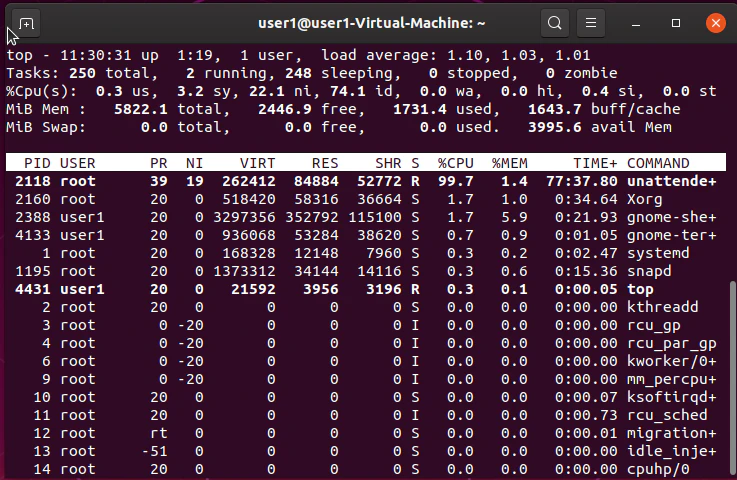Click the 2446.9 free memory value

pos(284,109)
